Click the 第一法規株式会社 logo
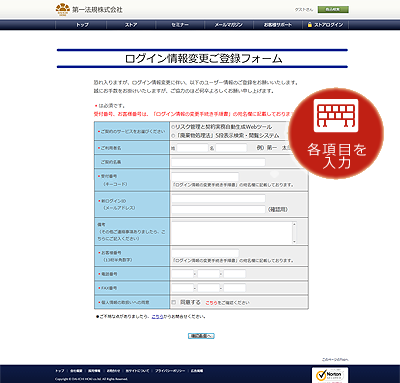 (89, 9)
